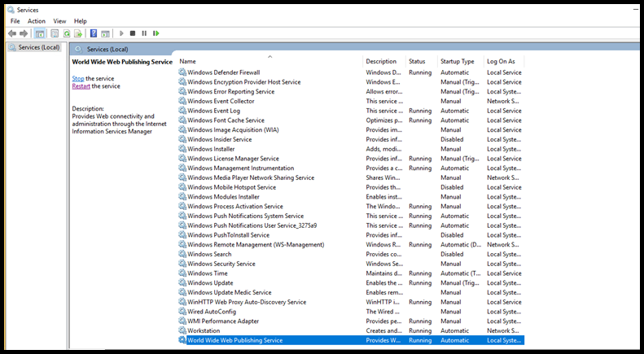
Task: Select Windows Remote Management (WS-Management) row
Action: click(351, 244)
